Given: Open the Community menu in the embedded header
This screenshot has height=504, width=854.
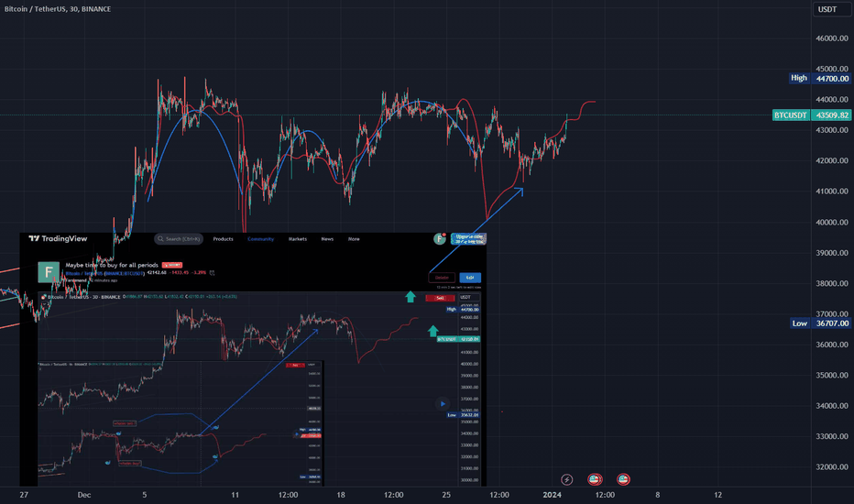Looking at the screenshot, I should point(261,239).
